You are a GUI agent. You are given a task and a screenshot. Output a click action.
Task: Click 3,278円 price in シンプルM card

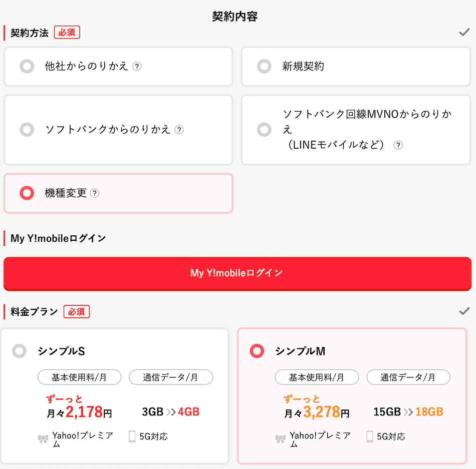pyautogui.click(x=326, y=412)
